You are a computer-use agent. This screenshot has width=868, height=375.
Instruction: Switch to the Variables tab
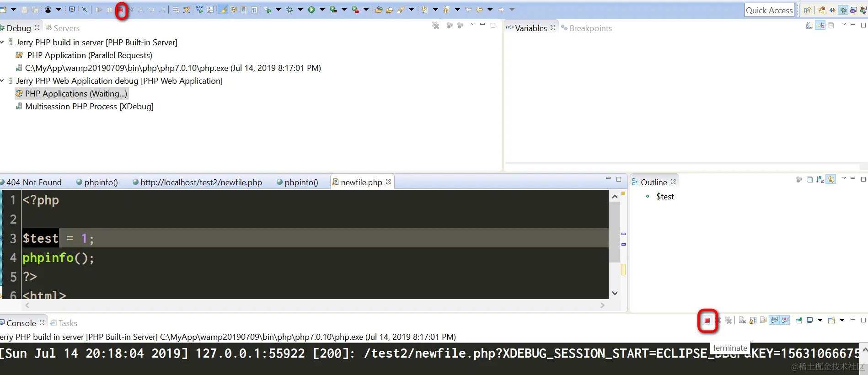pyautogui.click(x=530, y=28)
